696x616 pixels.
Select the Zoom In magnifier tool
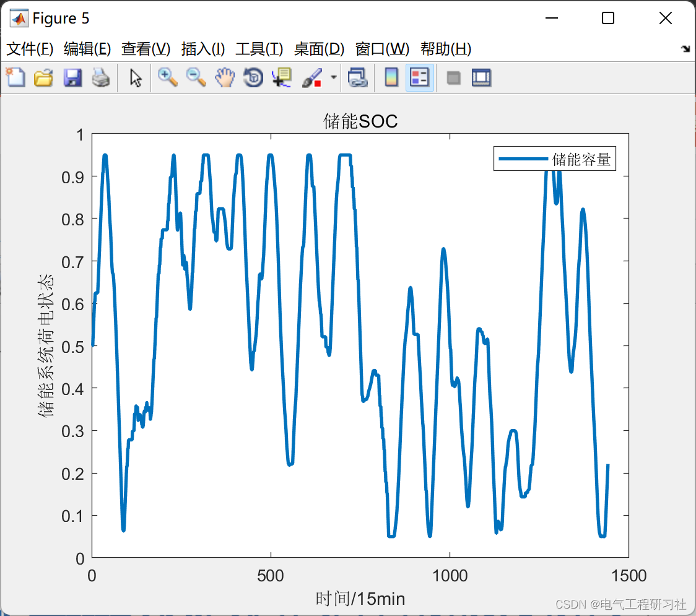coord(167,77)
